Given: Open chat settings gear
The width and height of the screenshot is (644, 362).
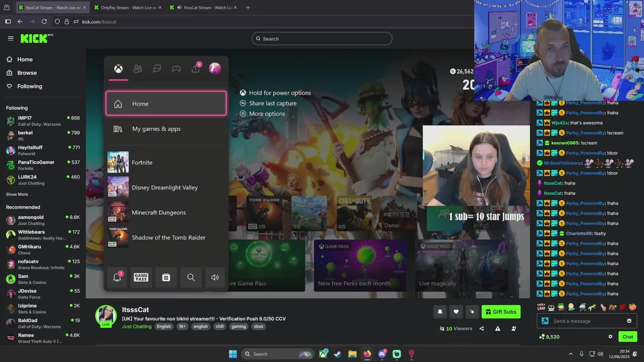Looking at the screenshot, I should [x=610, y=337].
